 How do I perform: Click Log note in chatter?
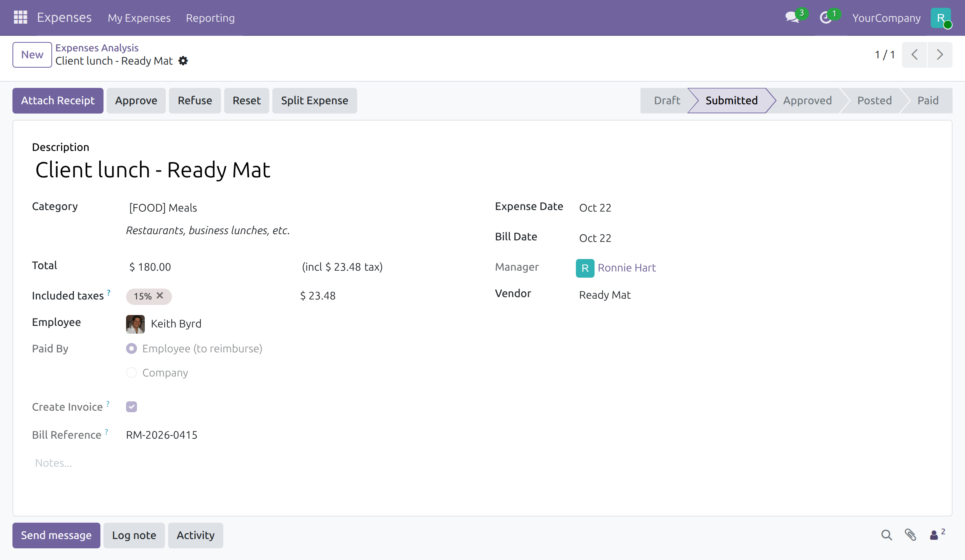tap(134, 535)
